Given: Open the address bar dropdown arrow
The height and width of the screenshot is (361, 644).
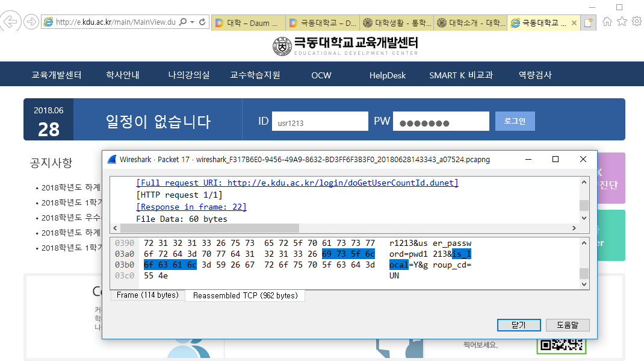Looking at the screenshot, I should 192,22.
